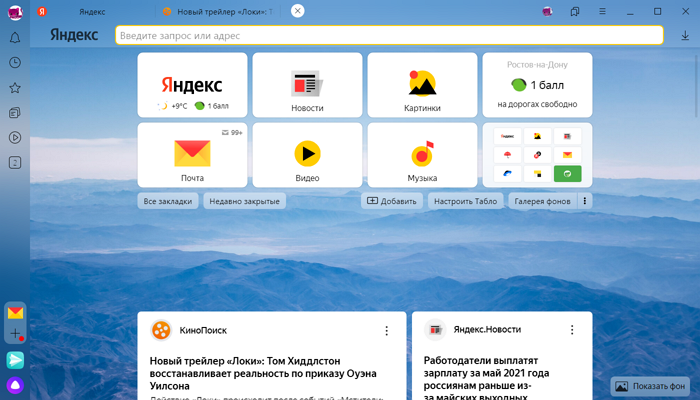
Task: Open KinoPoisk card three-dot menu
Action: tap(387, 330)
